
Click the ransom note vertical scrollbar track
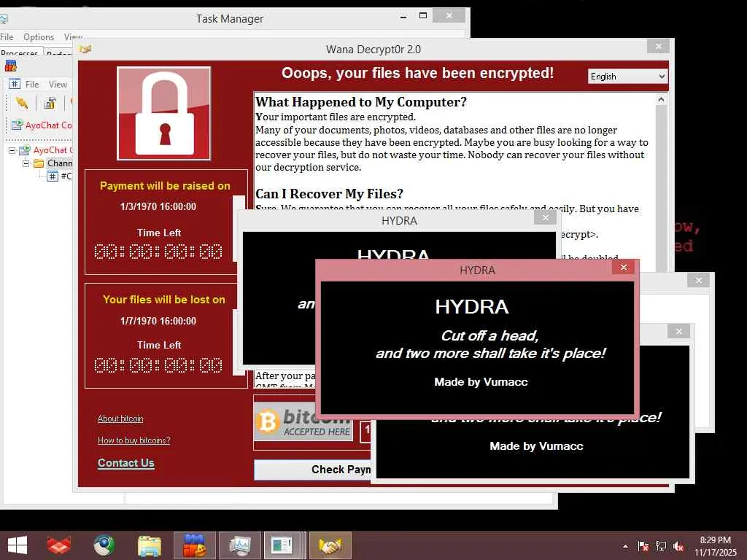pyautogui.click(x=661, y=190)
